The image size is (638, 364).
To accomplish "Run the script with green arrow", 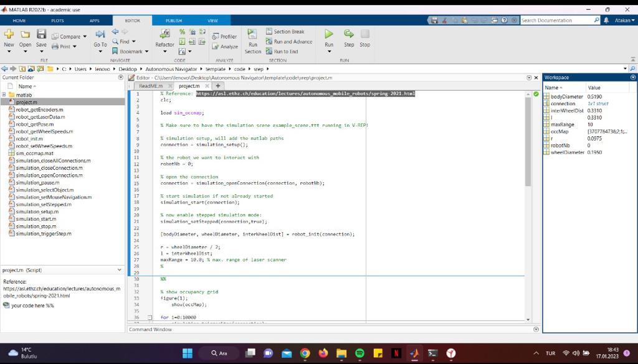I will click(329, 34).
